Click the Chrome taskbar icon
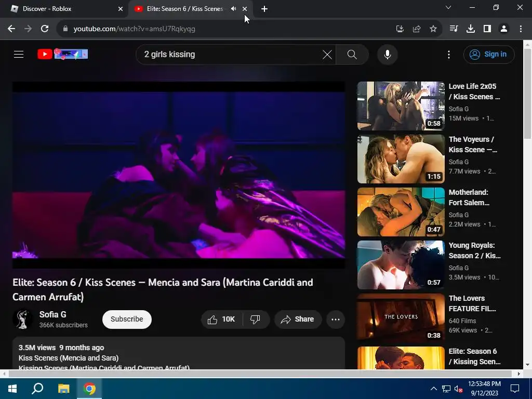Screen dimensions: 532x399 point(89,389)
